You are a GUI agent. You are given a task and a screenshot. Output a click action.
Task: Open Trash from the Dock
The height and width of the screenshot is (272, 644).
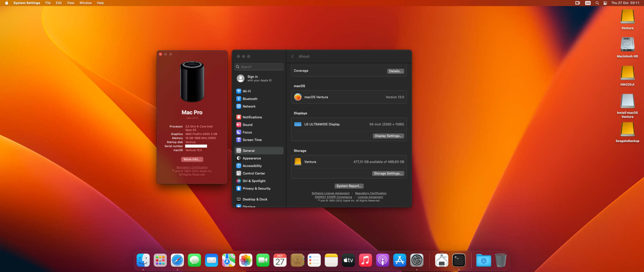(x=501, y=260)
